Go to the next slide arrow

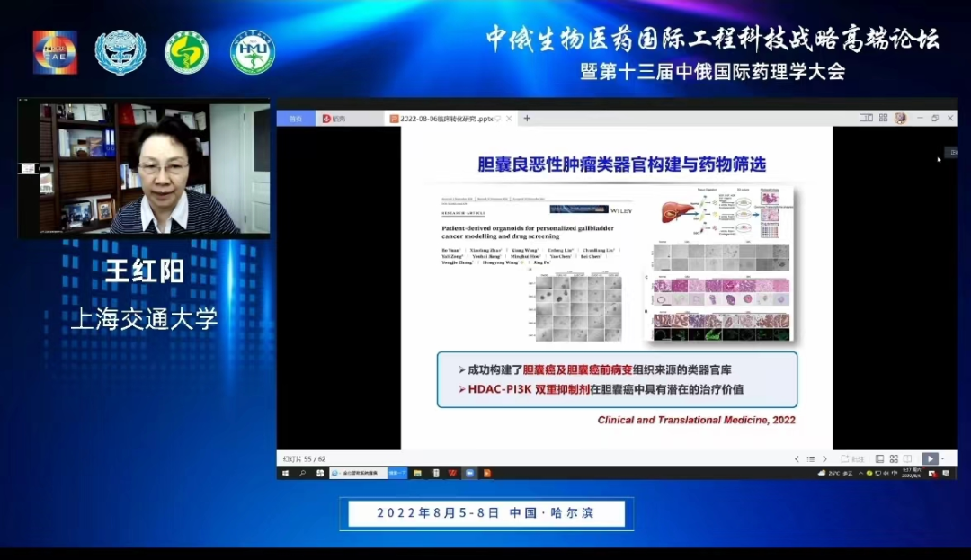(824, 458)
